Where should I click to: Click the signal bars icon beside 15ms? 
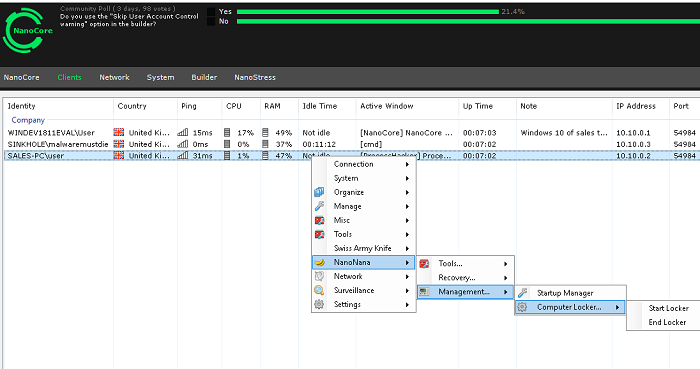(183, 133)
